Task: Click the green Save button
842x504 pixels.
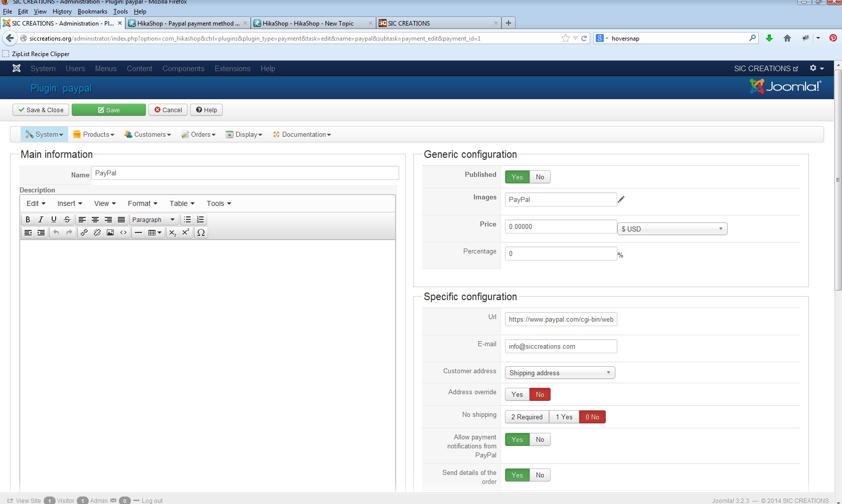Action: coord(109,110)
